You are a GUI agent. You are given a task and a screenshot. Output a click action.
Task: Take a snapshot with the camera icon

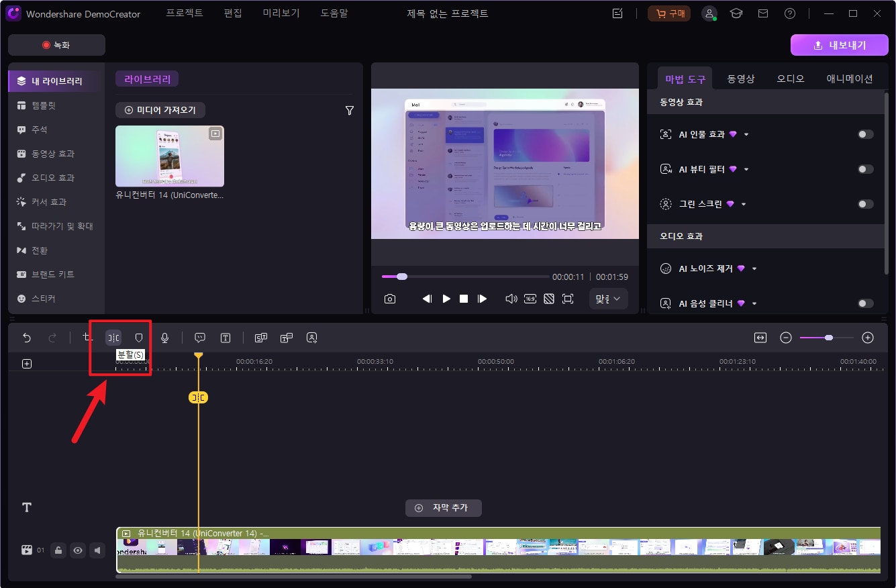click(390, 299)
